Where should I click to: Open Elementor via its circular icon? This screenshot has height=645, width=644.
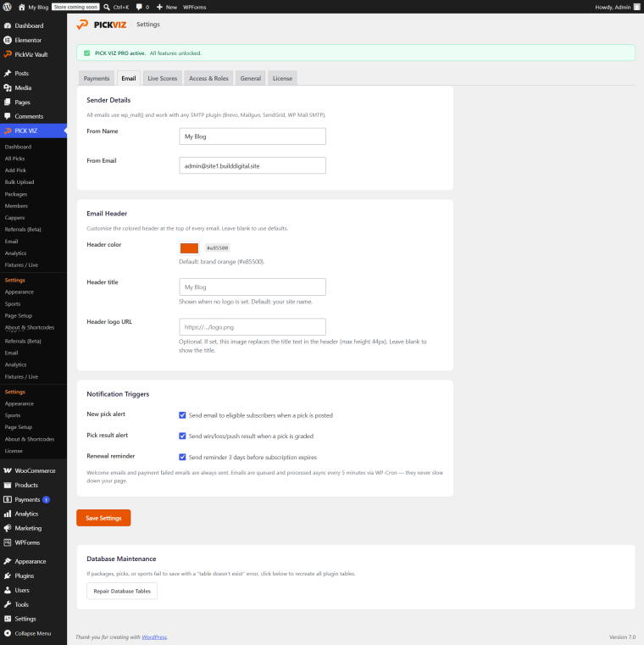click(8, 40)
